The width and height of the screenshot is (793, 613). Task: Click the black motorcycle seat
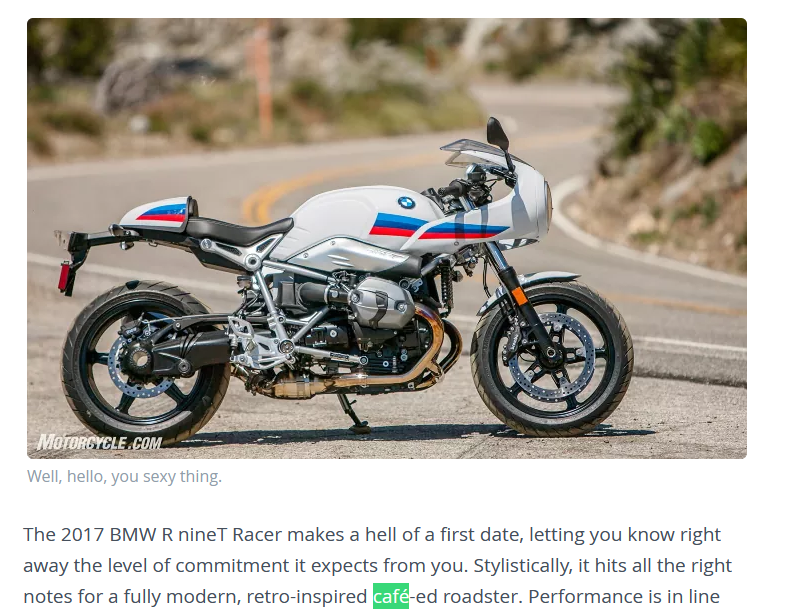click(x=238, y=230)
